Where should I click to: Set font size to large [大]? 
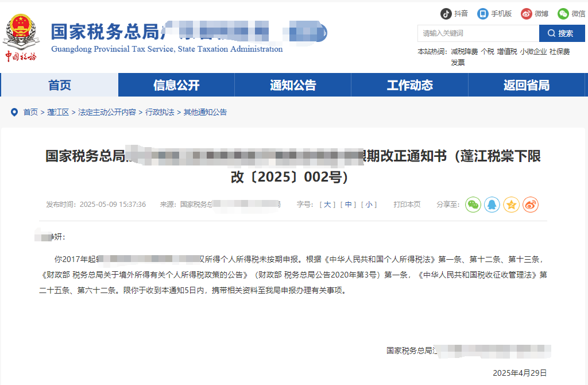[x=327, y=205]
